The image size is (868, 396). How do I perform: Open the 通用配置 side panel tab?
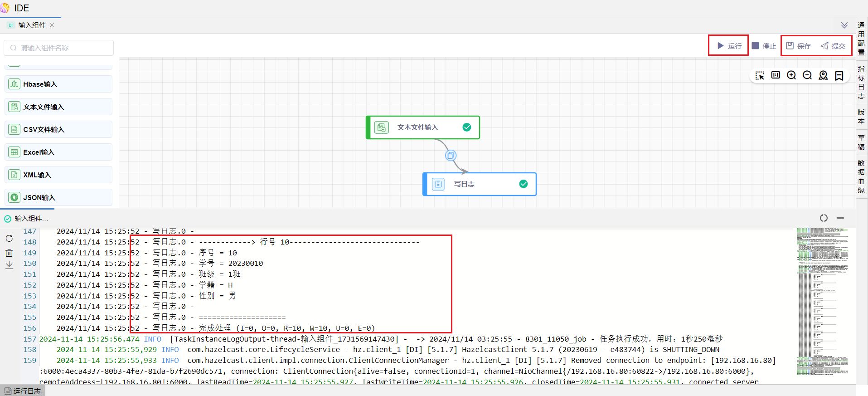(861, 39)
